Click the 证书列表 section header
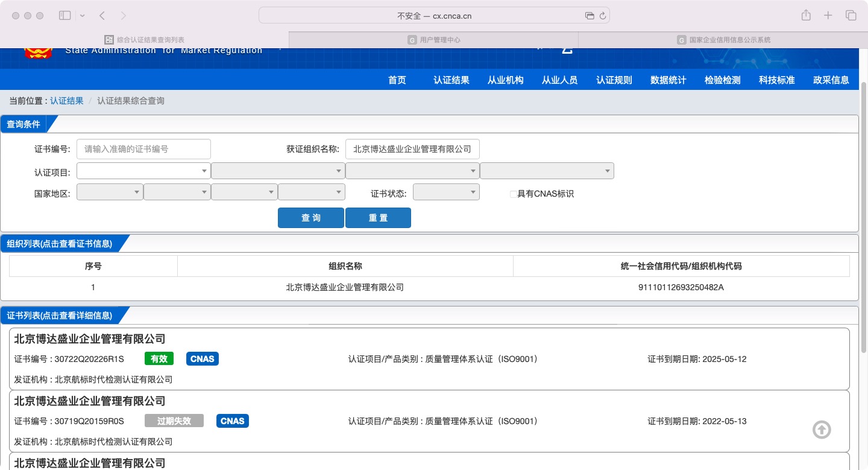This screenshot has width=868, height=470. 60,316
